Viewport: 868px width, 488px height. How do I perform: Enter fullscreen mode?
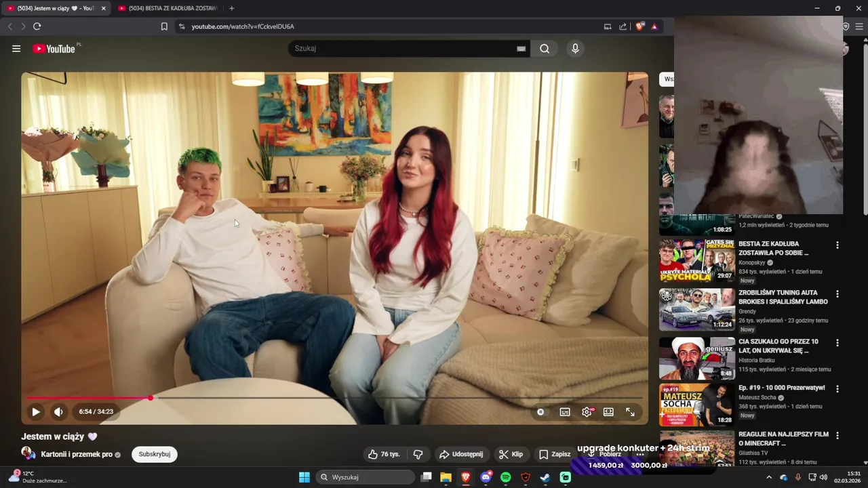point(630,411)
